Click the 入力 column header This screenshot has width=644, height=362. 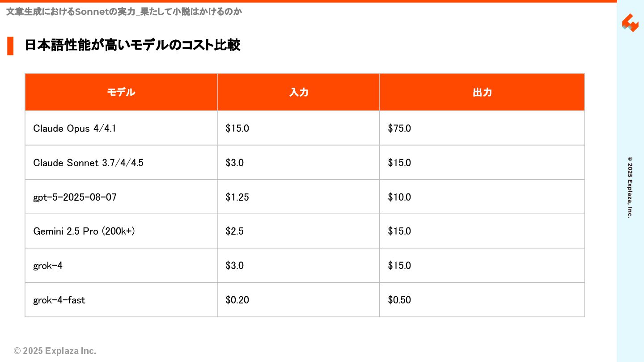pos(299,92)
